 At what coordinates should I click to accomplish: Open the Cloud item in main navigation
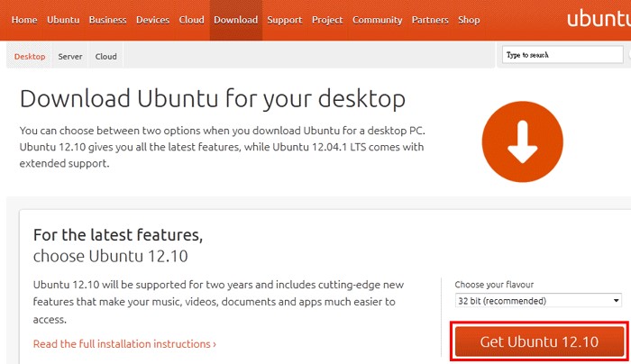[x=191, y=20]
